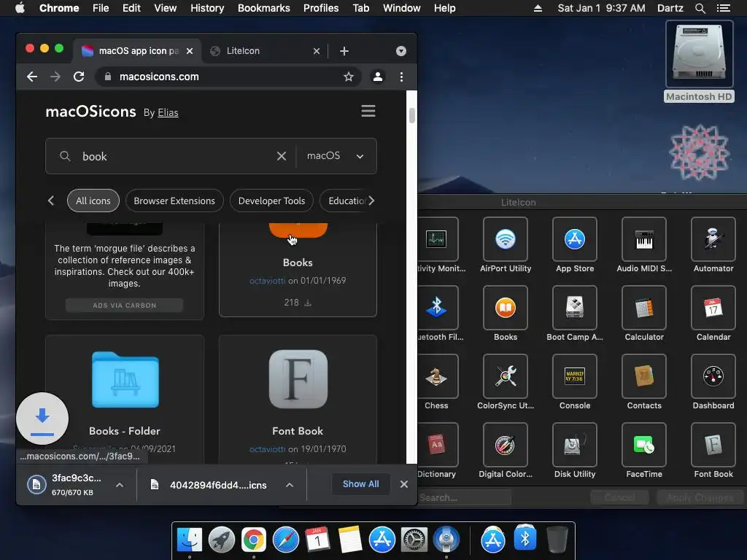
Task: Open the Font Book icon thumbnail on macosicons
Action: click(298, 379)
